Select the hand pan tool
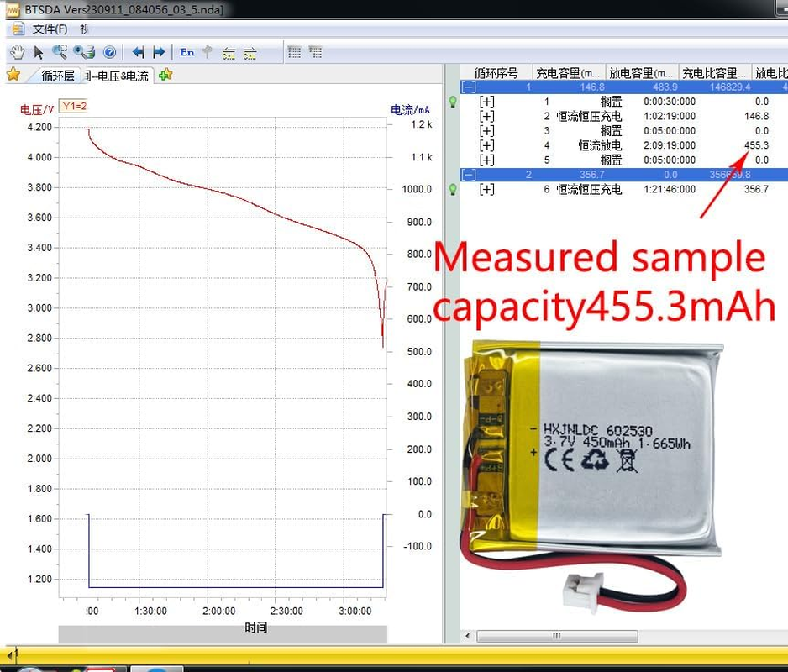This screenshot has height=672, width=788. pyautogui.click(x=16, y=52)
